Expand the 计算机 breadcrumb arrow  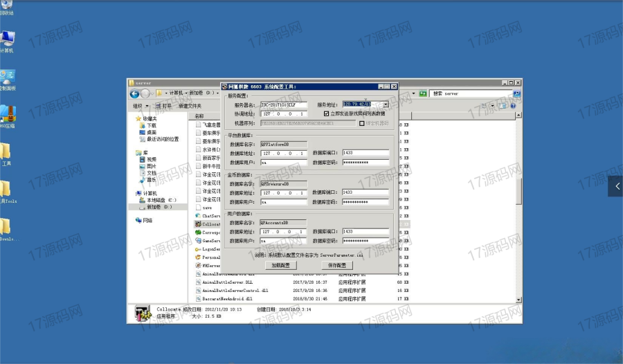point(186,93)
